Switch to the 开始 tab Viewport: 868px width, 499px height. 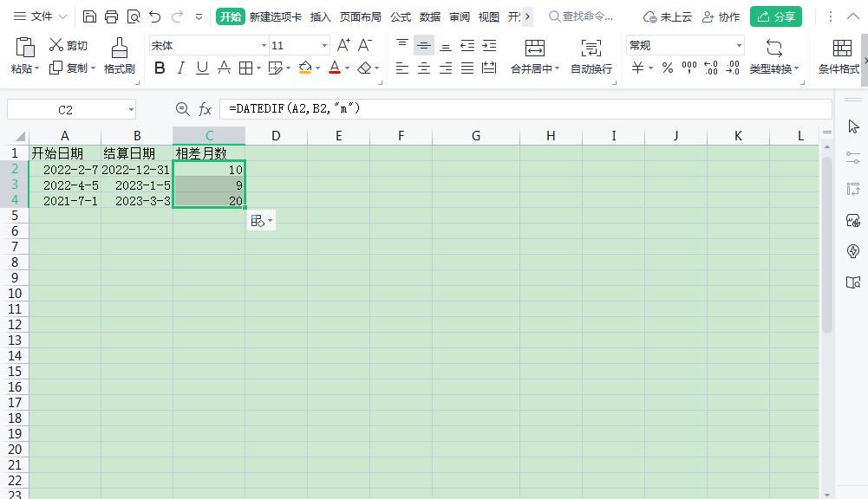[231, 16]
